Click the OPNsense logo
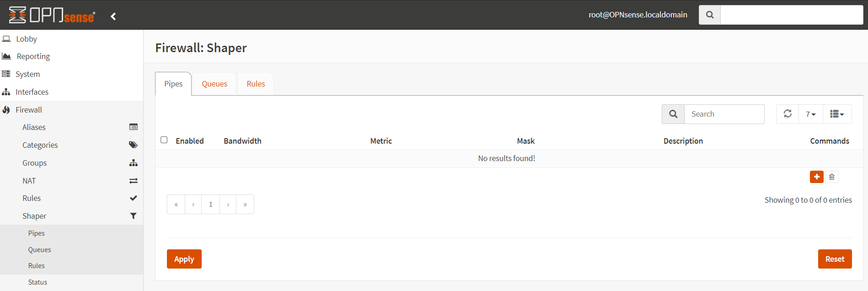Viewport: 868px width, 291px height. click(52, 15)
